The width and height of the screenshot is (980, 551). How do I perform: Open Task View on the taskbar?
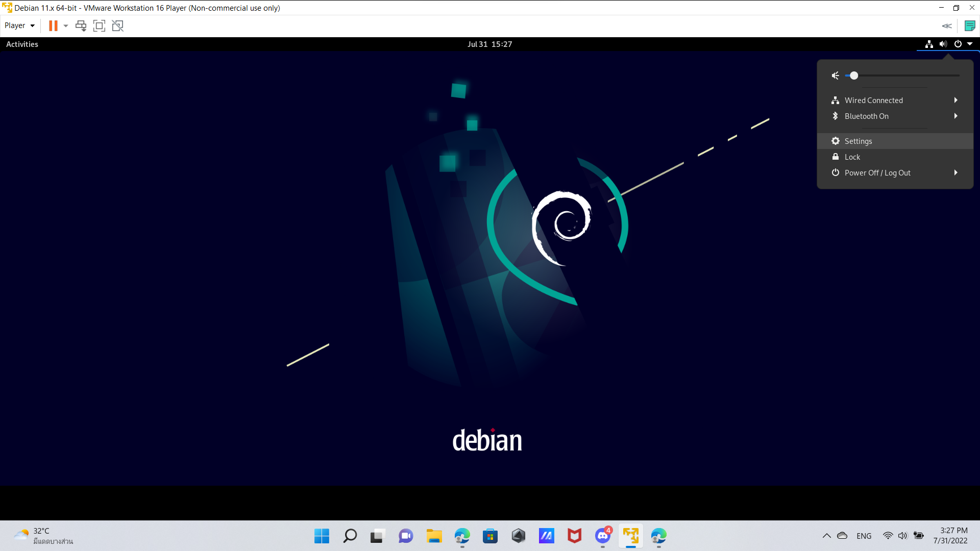[x=378, y=536]
